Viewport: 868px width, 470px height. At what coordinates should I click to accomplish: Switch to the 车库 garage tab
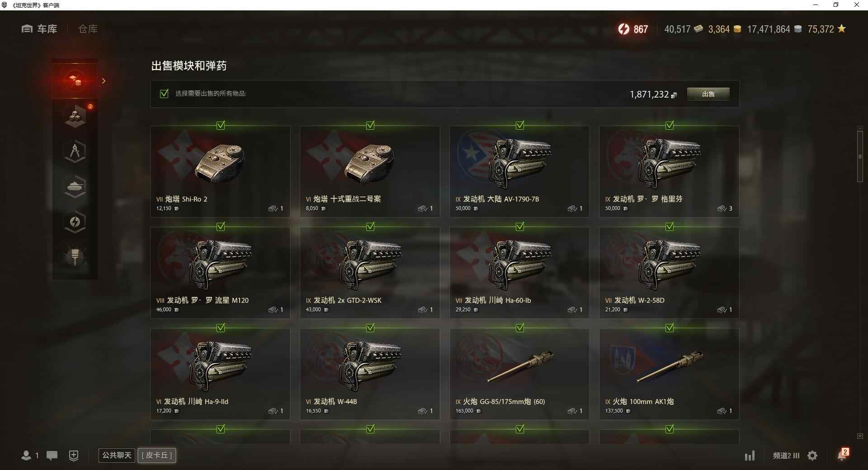pyautogui.click(x=39, y=29)
